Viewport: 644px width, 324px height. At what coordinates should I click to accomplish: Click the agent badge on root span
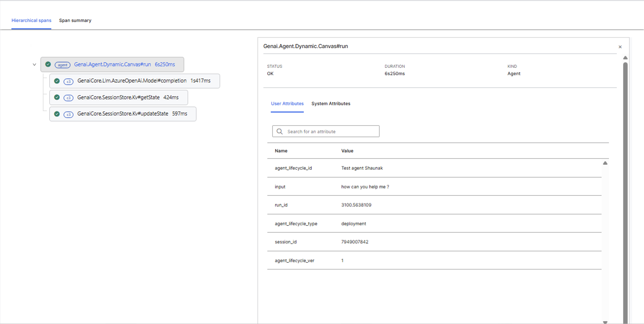[63, 65]
